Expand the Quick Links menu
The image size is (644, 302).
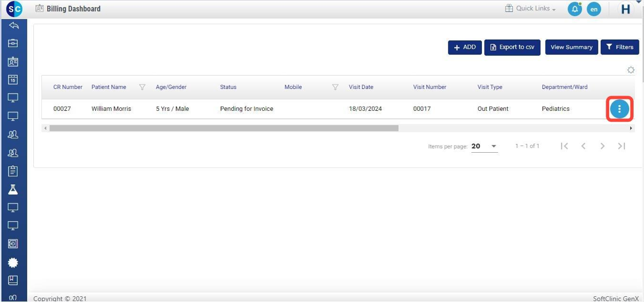pyautogui.click(x=530, y=9)
